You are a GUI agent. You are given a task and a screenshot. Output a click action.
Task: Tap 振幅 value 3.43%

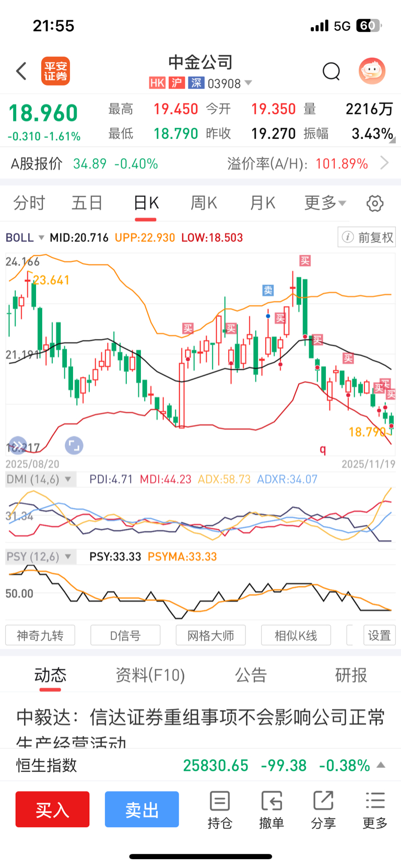coord(372,134)
